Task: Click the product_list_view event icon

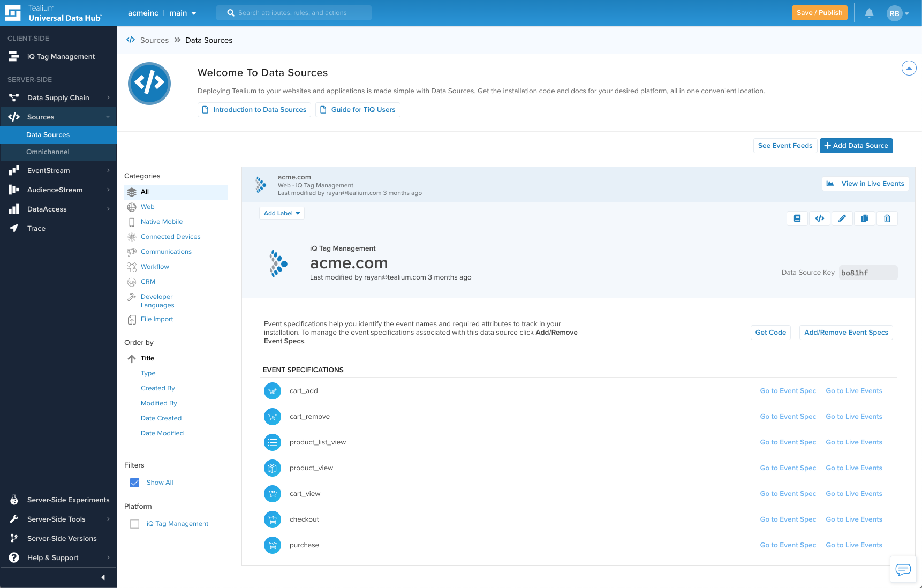Action: click(273, 442)
